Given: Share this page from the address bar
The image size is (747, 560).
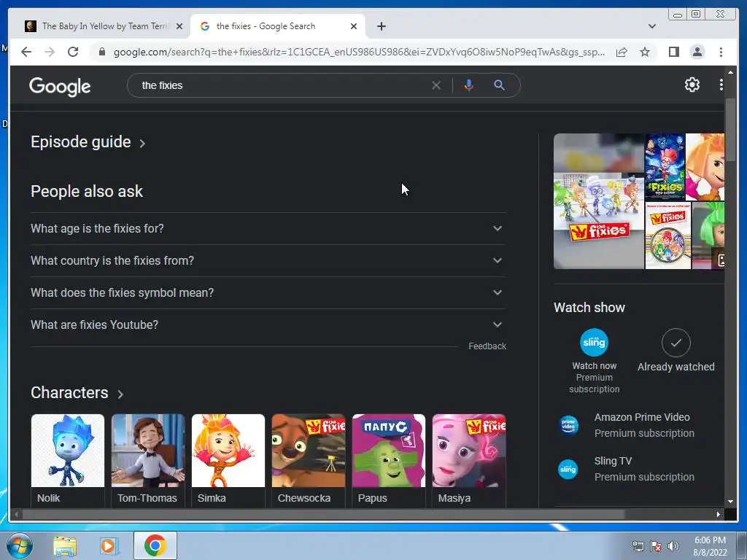Looking at the screenshot, I should click(x=622, y=52).
